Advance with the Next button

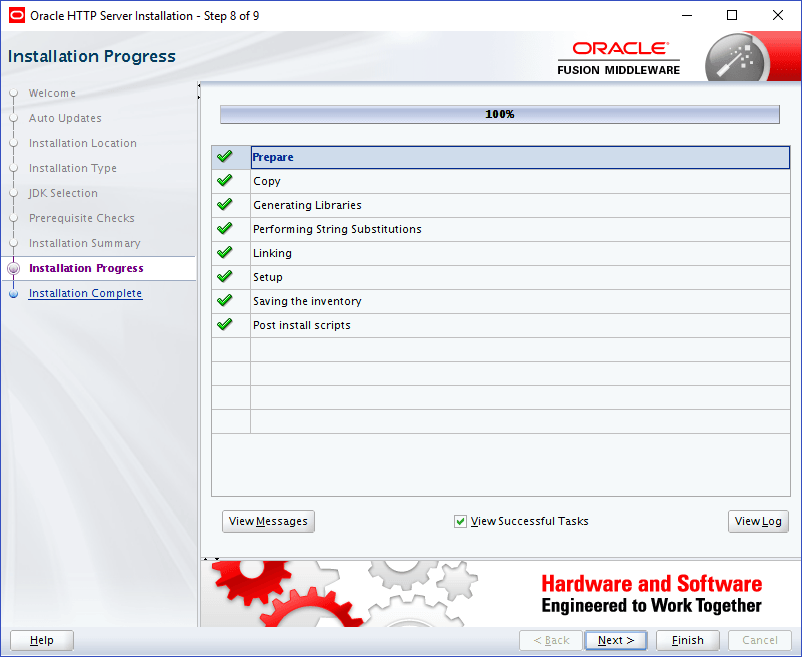pyautogui.click(x=615, y=640)
